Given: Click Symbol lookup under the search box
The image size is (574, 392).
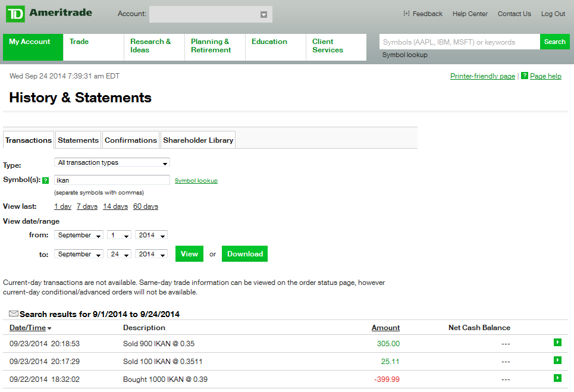Looking at the screenshot, I should (405, 55).
